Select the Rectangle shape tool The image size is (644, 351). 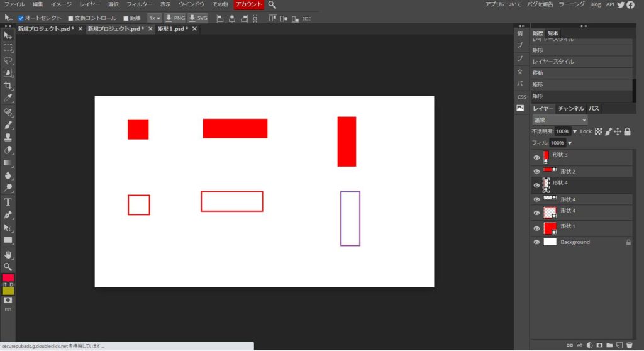tap(8, 240)
